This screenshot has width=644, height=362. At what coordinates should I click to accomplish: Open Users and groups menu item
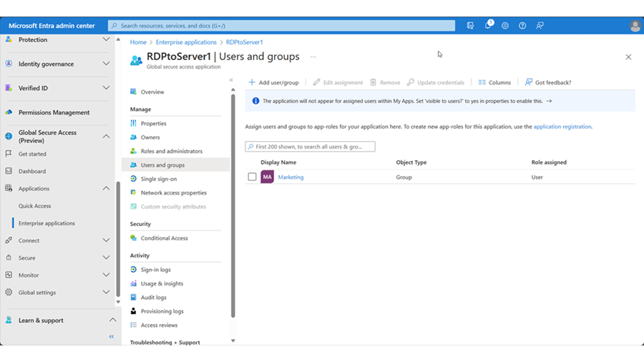(x=175, y=165)
